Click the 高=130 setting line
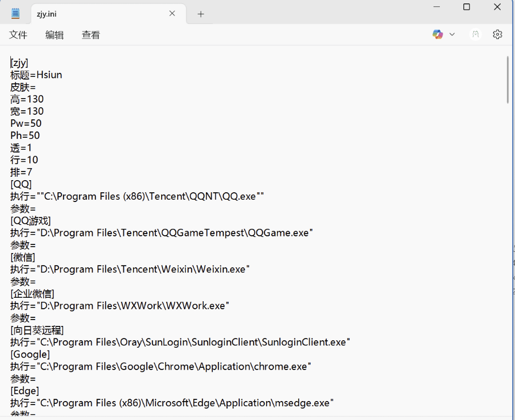 (26, 99)
